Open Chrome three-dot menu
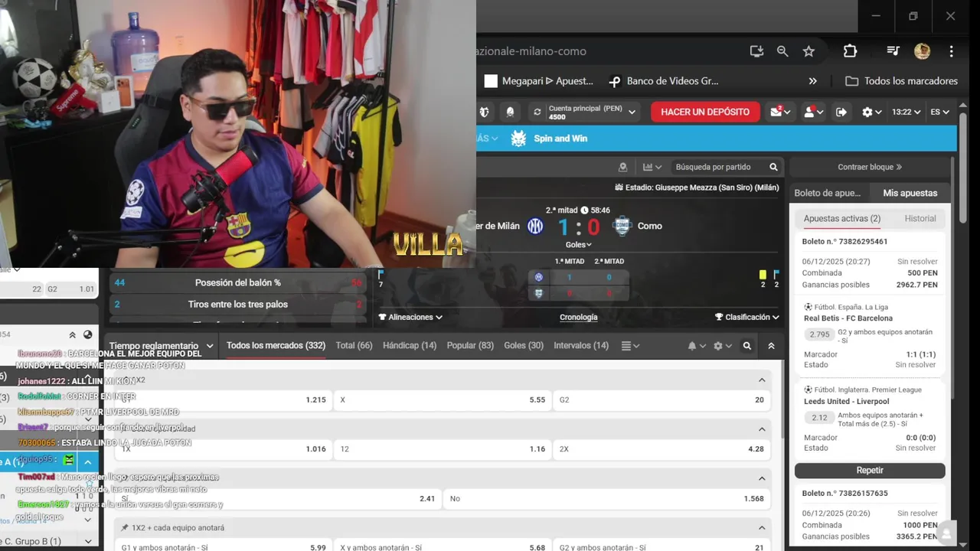 pos(951,51)
